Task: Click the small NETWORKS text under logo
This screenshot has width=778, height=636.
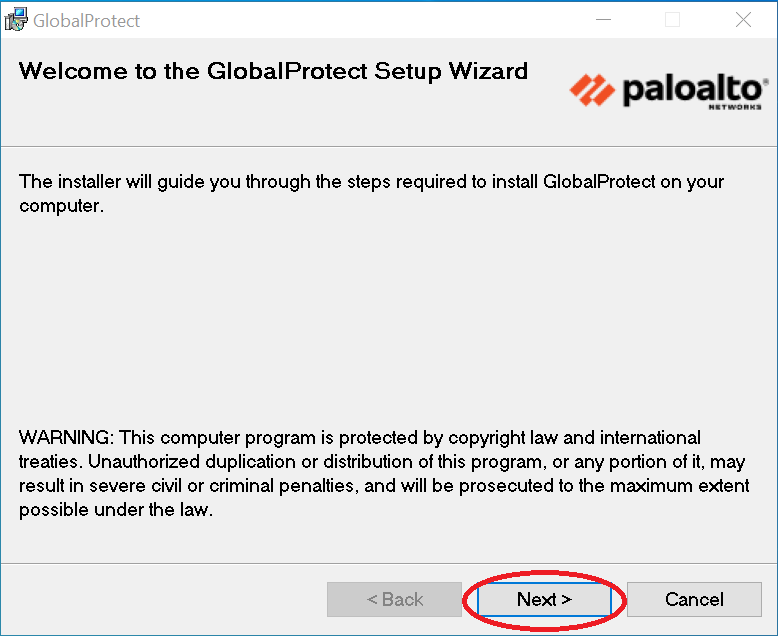Action: [x=735, y=106]
